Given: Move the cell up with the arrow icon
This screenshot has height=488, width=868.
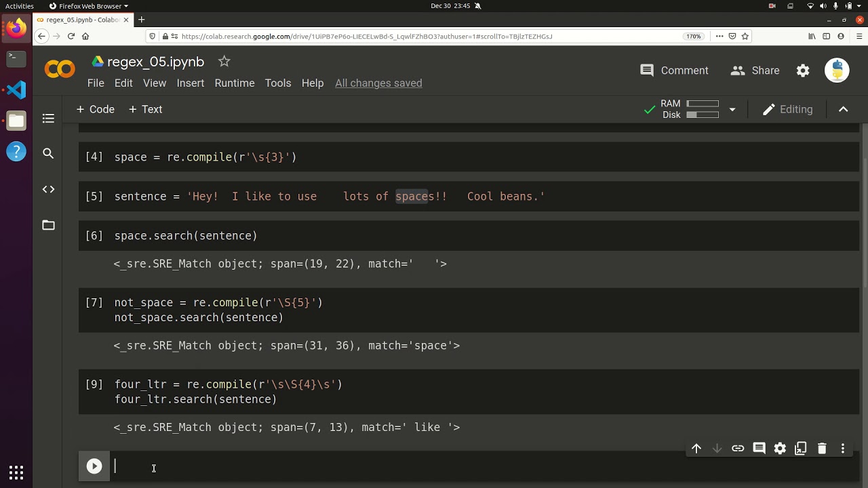Looking at the screenshot, I should (x=696, y=448).
